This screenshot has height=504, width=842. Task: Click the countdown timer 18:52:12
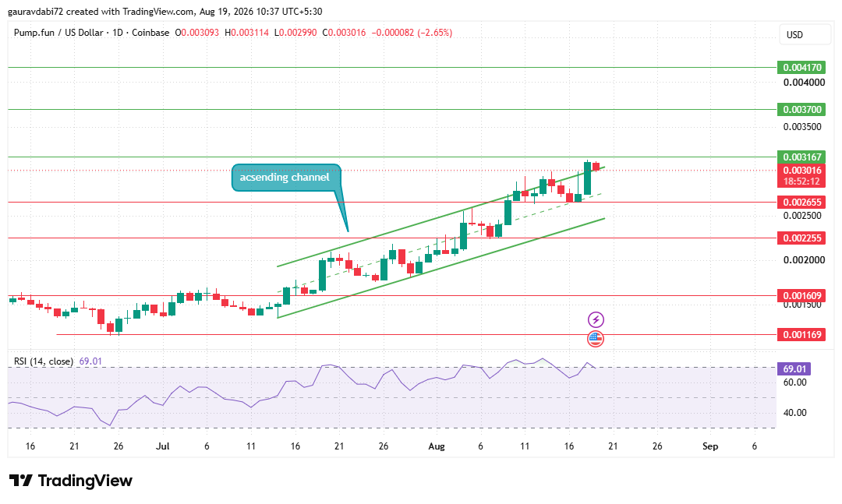tap(801, 182)
